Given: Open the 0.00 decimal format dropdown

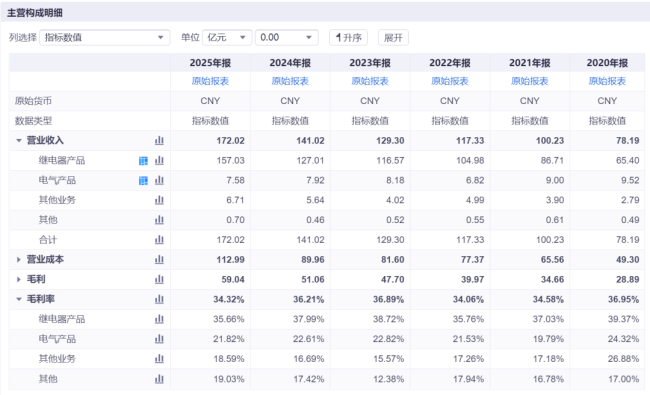Looking at the screenshot, I should [x=287, y=38].
